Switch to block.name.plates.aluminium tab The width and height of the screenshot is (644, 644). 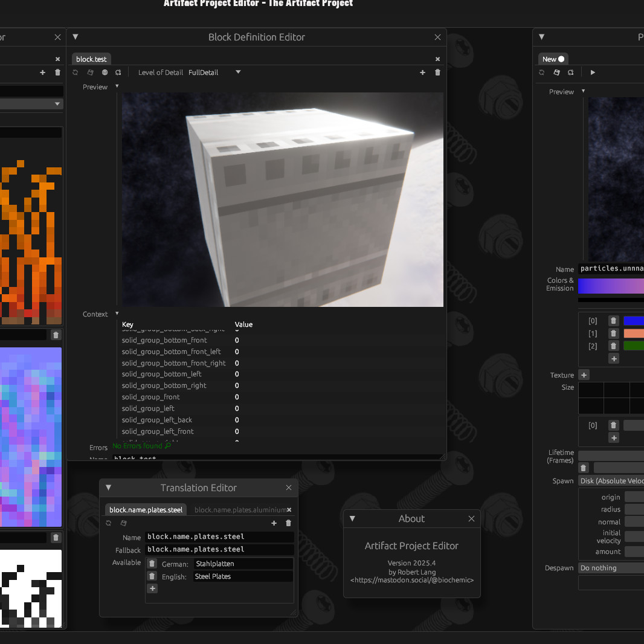tap(239, 510)
